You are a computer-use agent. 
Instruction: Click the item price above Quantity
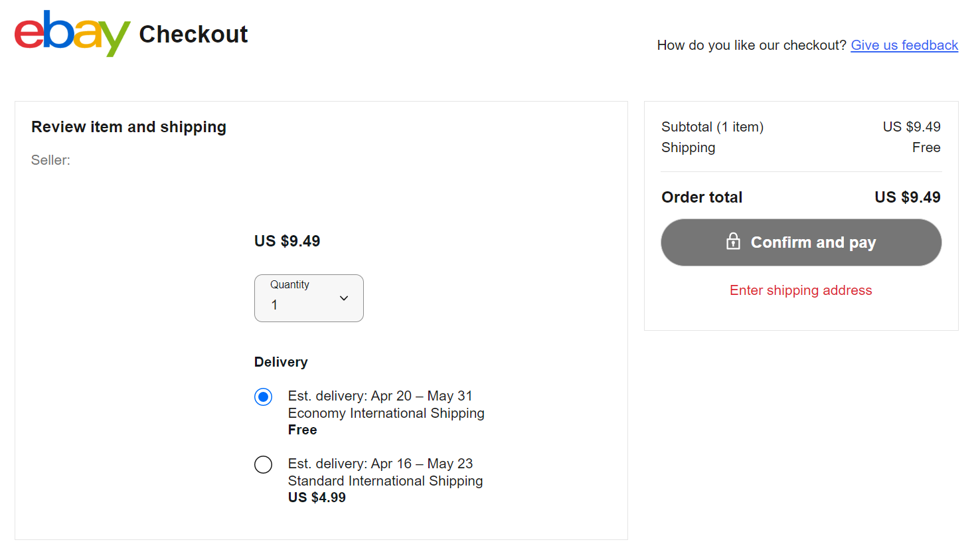tap(287, 241)
